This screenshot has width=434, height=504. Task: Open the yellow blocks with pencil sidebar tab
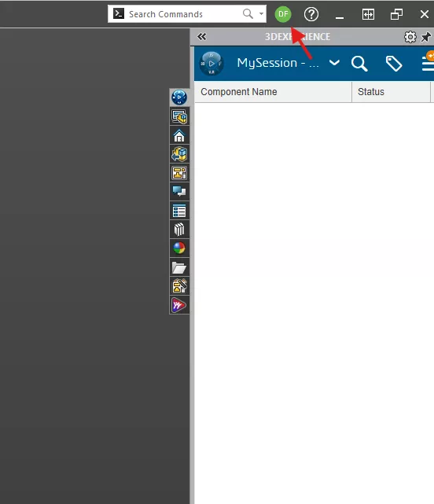(179, 285)
